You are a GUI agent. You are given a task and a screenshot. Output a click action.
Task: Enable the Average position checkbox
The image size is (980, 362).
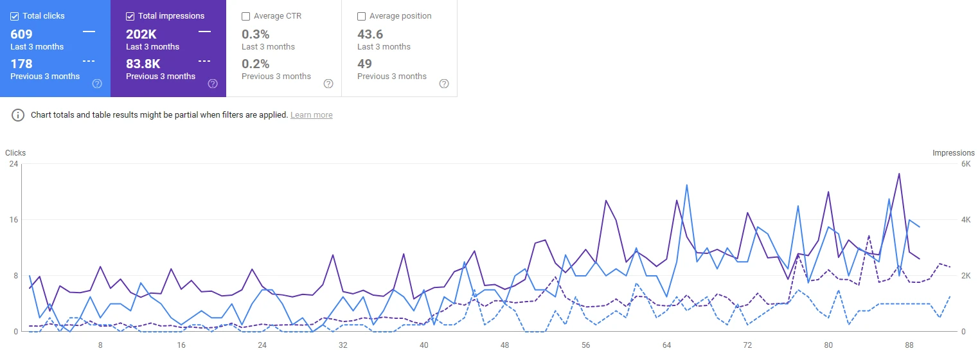(x=362, y=16)
